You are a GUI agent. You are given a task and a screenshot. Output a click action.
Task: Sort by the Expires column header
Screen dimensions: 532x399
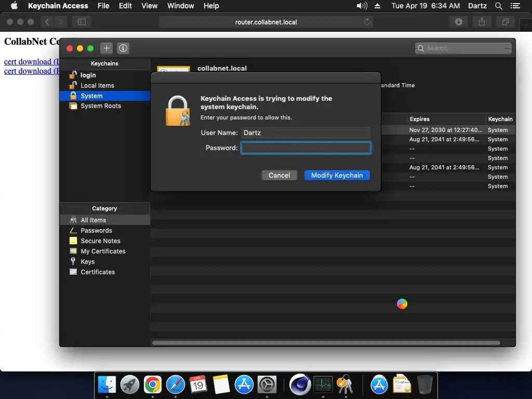[x=420, y=119]
